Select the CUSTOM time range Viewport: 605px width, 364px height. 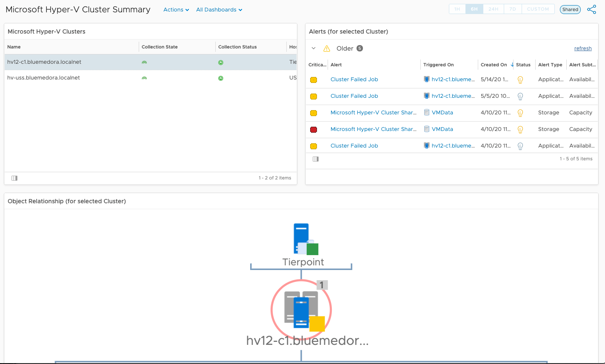point(538,9)
